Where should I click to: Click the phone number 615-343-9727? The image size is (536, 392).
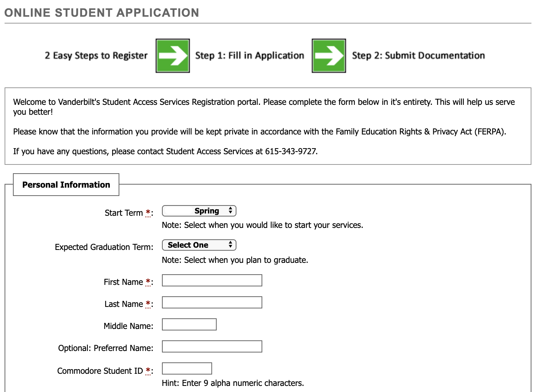(x=292, y=151)
